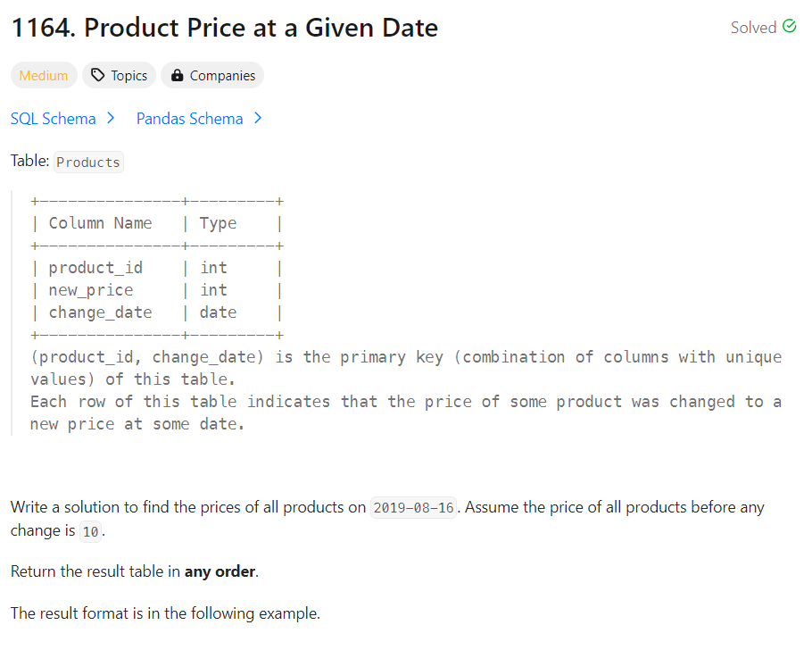This screenshot has width=812, height=650.
Task: Open the Pandas Schema link text
Action: (x=189, y=119)
